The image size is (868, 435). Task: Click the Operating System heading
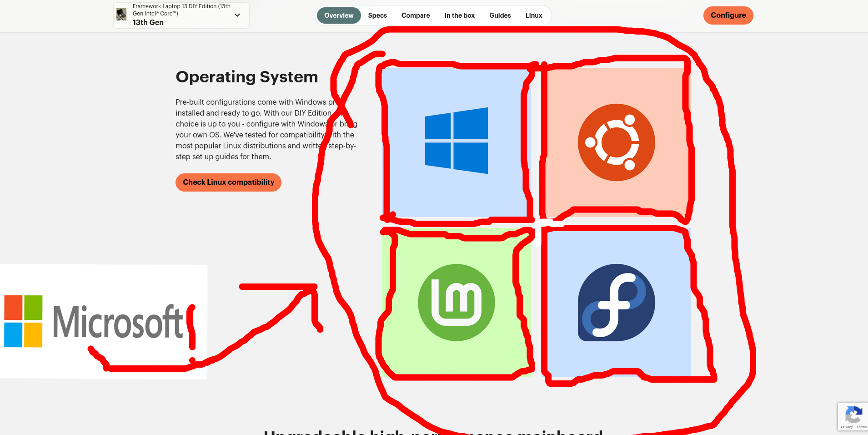247,77
